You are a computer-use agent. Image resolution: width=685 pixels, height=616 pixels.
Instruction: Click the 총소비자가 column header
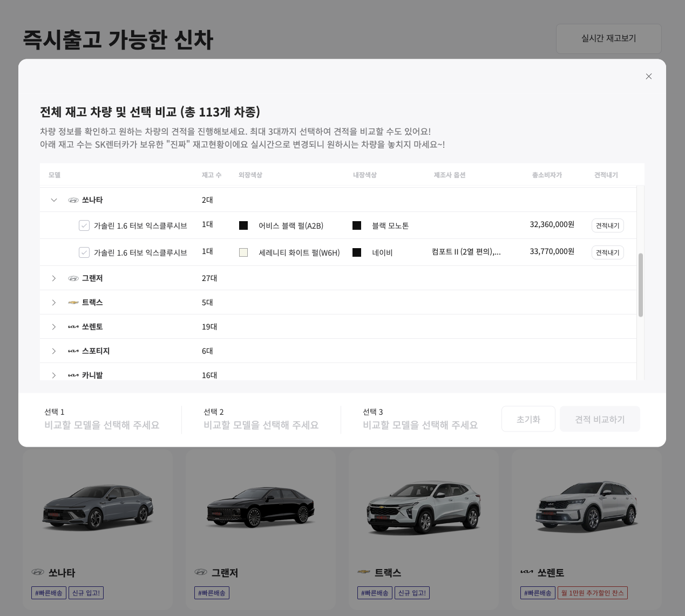coord(547,175)
